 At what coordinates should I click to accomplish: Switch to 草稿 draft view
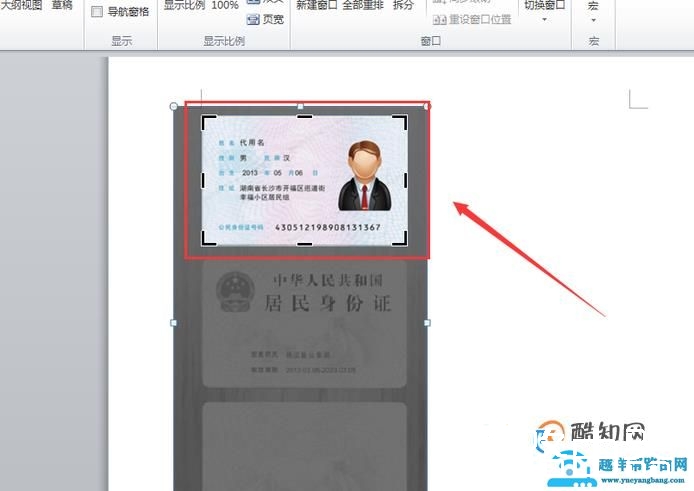tap(62, 5)
